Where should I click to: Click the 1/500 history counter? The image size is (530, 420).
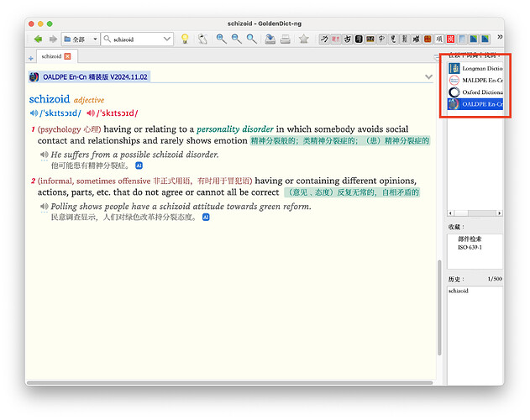tap(495, 279)
